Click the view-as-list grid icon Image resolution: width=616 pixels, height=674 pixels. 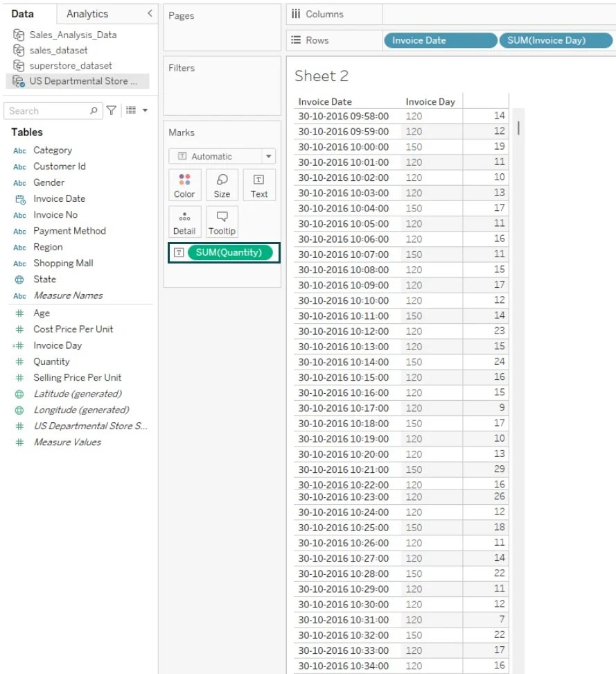(131, 110)
